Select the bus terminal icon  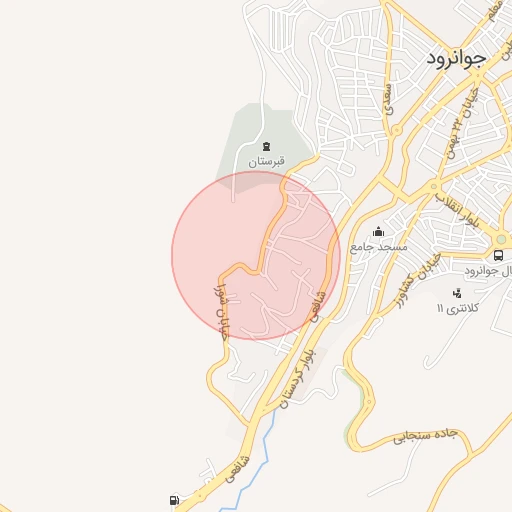pos(498,256)
